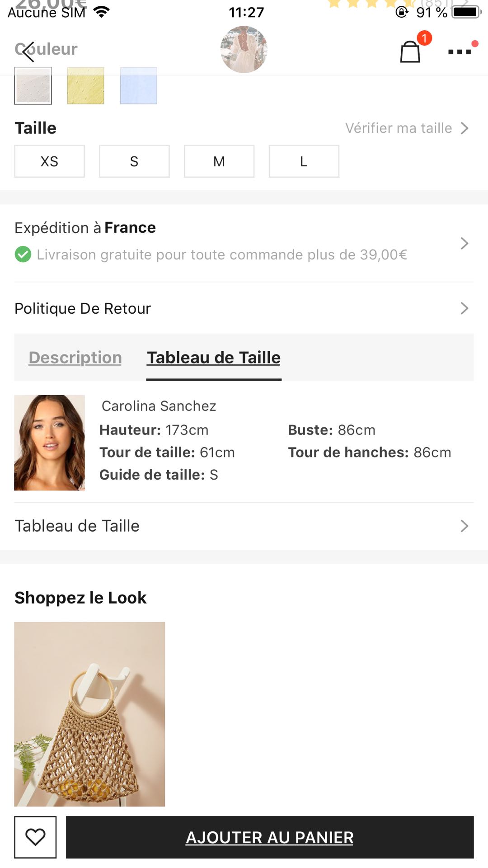Switch to the Description tab
Screen dimensions: 488x868
[75, 358]
